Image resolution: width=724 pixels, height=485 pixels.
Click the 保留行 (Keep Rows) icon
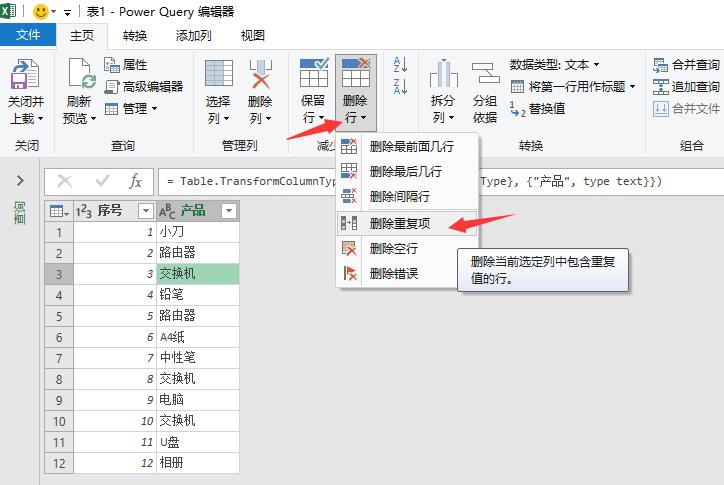[x=314, y=73]
